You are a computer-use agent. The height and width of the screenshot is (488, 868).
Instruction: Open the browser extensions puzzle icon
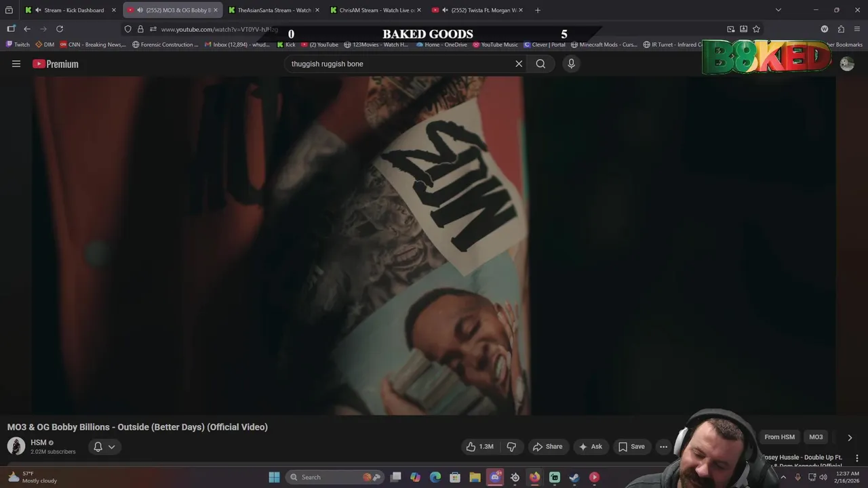tap(841, 29)
